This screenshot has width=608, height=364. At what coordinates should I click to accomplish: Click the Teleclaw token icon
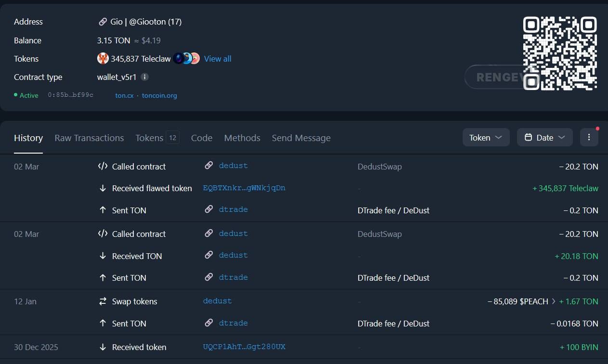tap(103, 59)
